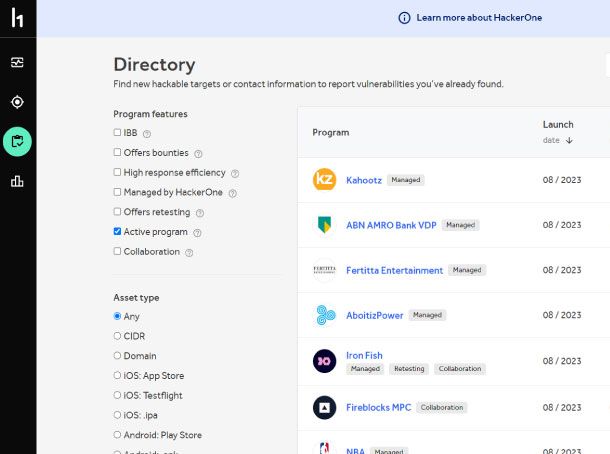Open the activity monitor sidebar icon

[17, 62]
